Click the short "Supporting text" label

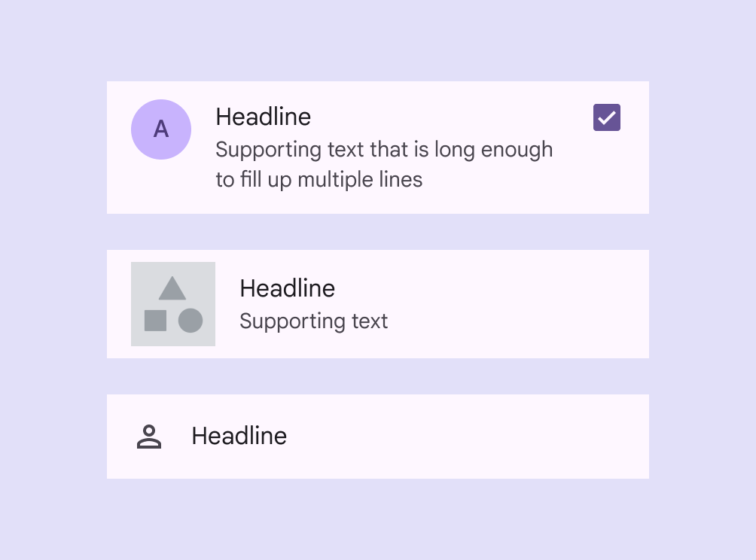(313, 321)
